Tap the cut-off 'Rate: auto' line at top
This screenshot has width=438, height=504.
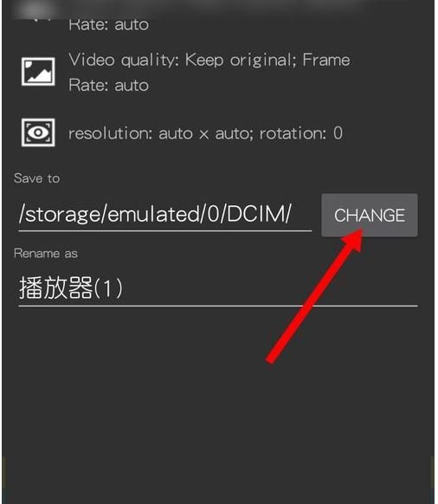(x=108, y=24)
